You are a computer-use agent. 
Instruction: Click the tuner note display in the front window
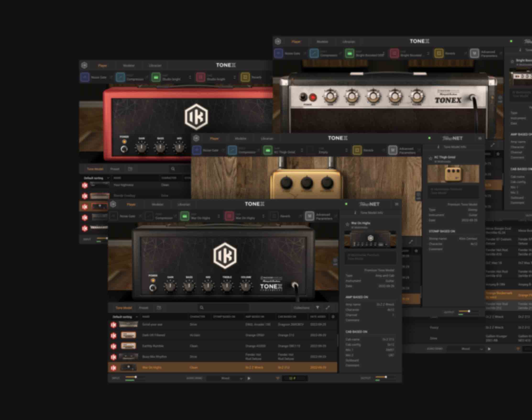(x=295, y=378)
